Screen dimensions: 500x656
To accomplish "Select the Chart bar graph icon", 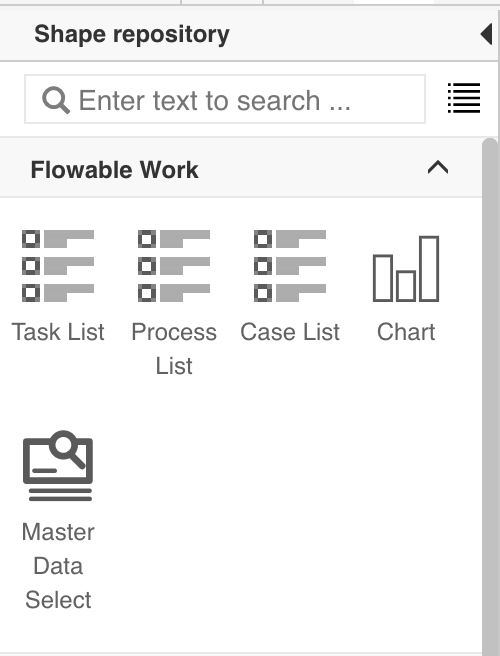I will click(x=406, y=269).
